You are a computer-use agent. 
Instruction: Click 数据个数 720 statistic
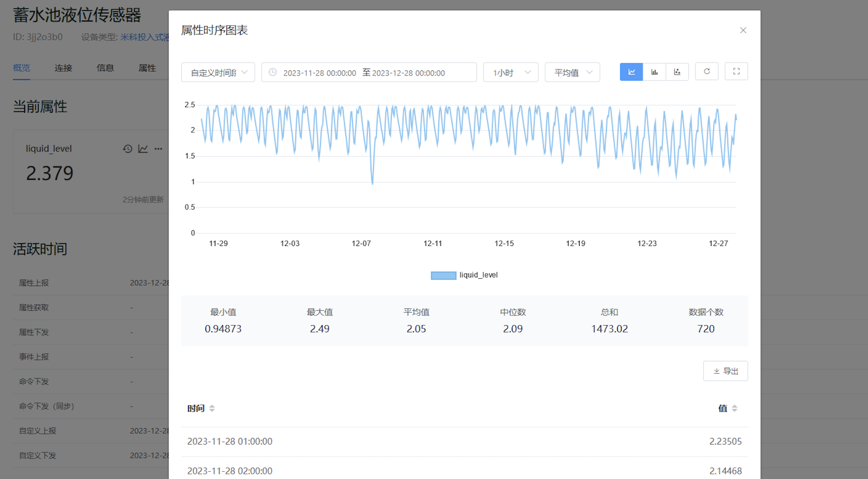(x=706, y=321)
